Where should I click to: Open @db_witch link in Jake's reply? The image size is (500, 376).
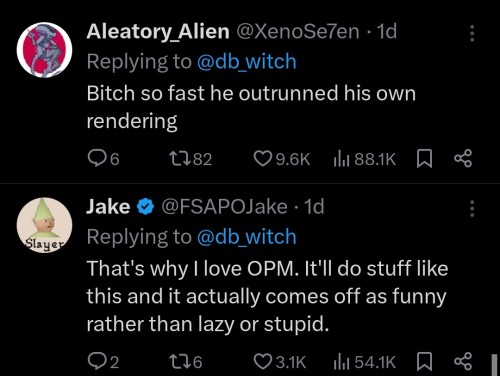[x=247, y=237]
